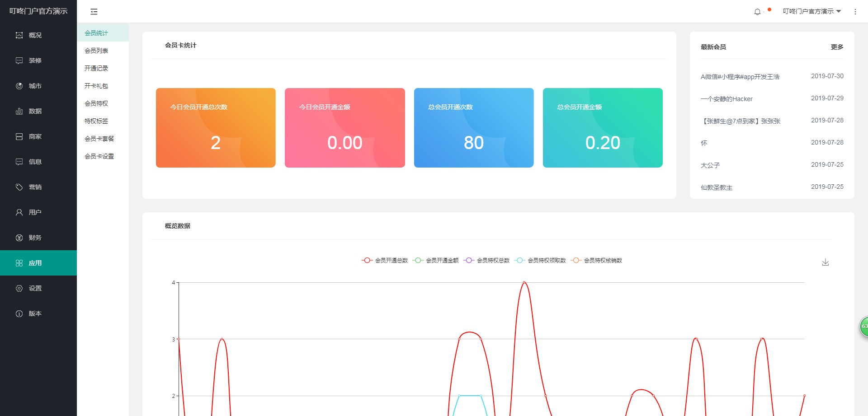Select the 财务 text label in main nav
This screenshot has width=868, height=416.
pyautogui.click(x=35, y=238)
